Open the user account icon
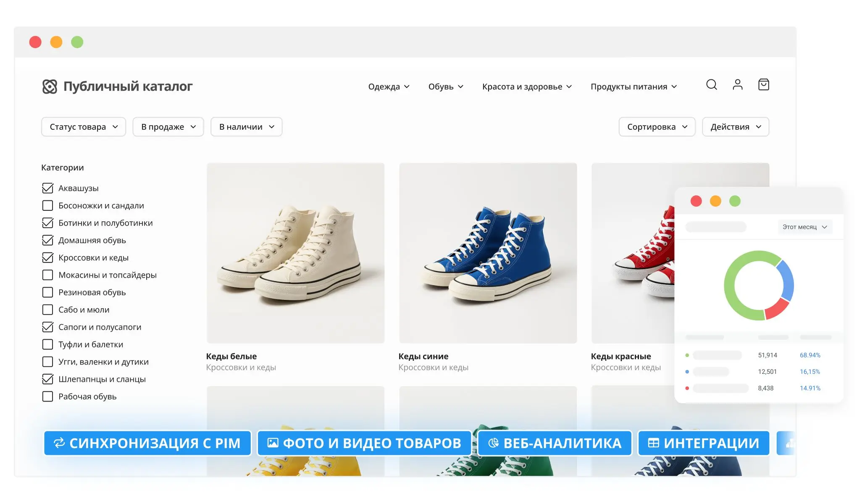This screenshot has height=504, width=857. [737, 85]
